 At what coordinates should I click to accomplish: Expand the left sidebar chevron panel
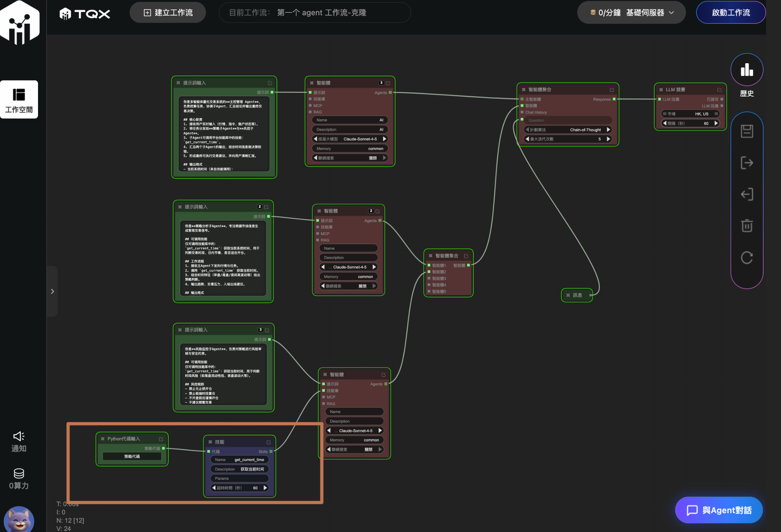[52, 291]
